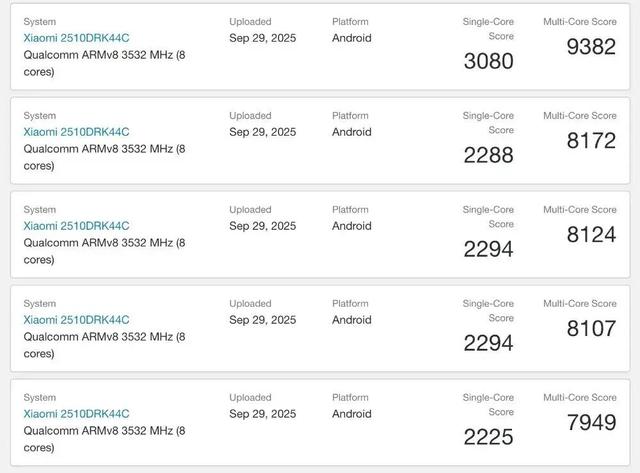Viewport: 640px width, 473px height.
Task: Click the multi-core score 8124
Action: 591,235
